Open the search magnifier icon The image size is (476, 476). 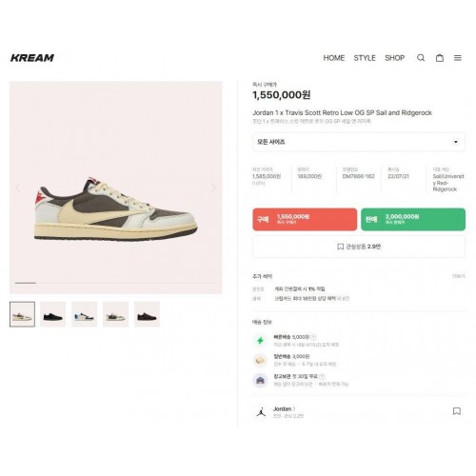click(x=421, y=58)
